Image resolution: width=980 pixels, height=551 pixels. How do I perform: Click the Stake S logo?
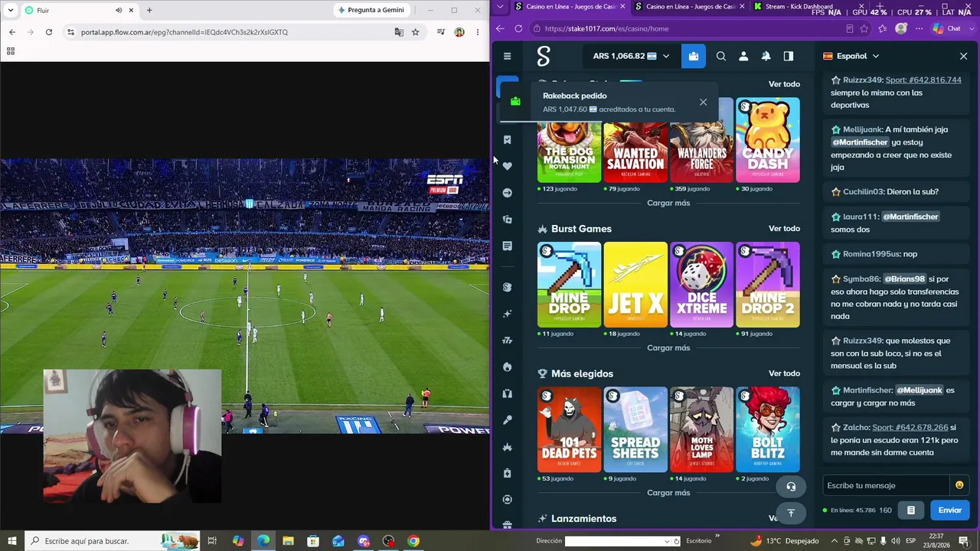click(x=544, y=56)
